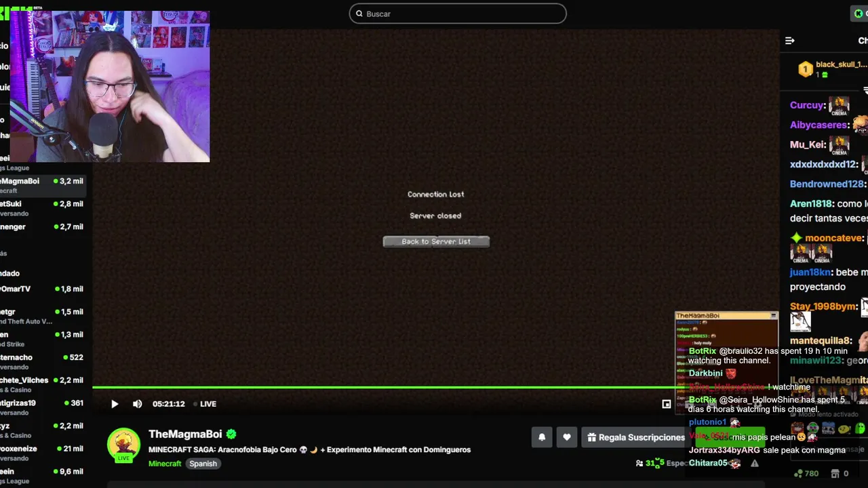868x488 pixels.
Task: Click the warning triangle icon near Chitara05
Action: [x=755, y=464]
